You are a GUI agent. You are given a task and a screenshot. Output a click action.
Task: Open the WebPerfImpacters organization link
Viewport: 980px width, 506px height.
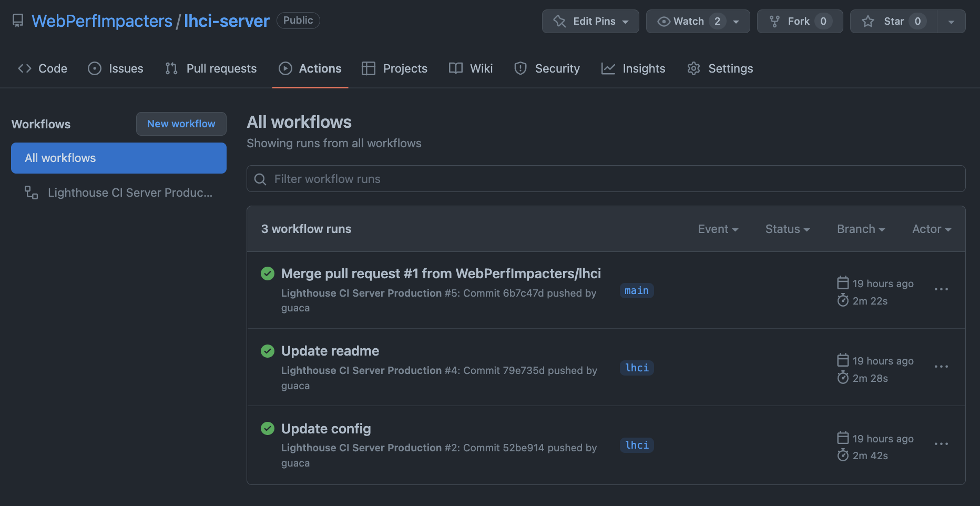click(102, 21)
